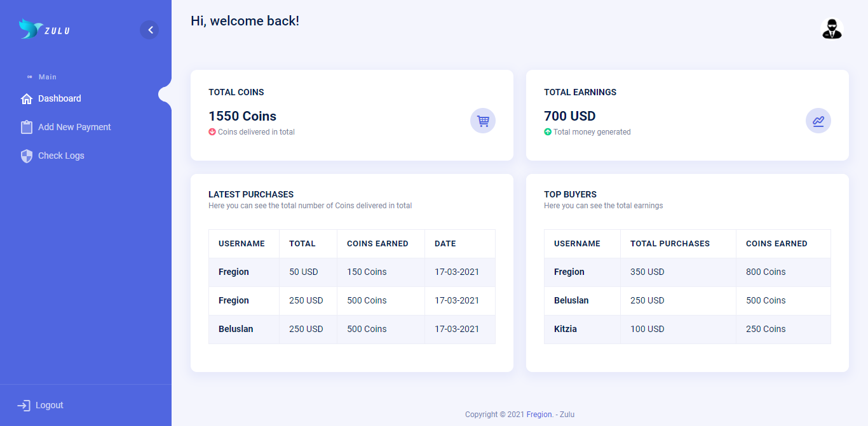This screenshot has height=426, width=868.
Task: Click the green arrow beside Total money generated
Action: click(x=547, y=131)
